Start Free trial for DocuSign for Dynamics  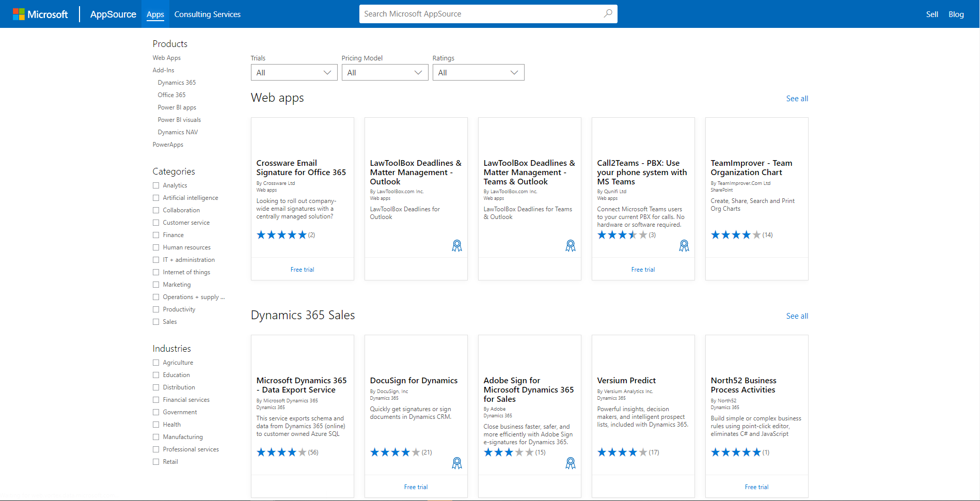(x=416, y=487)
